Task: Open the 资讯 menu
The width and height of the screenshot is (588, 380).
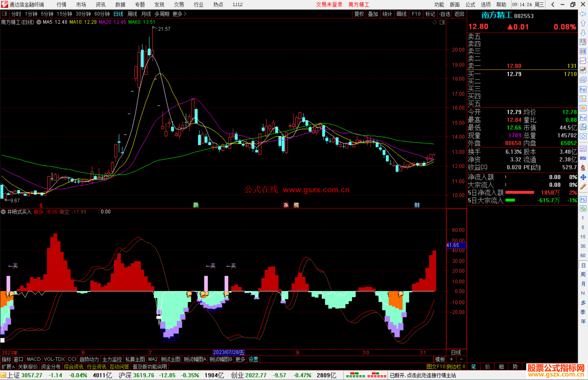Action: (x=100, y=5)
